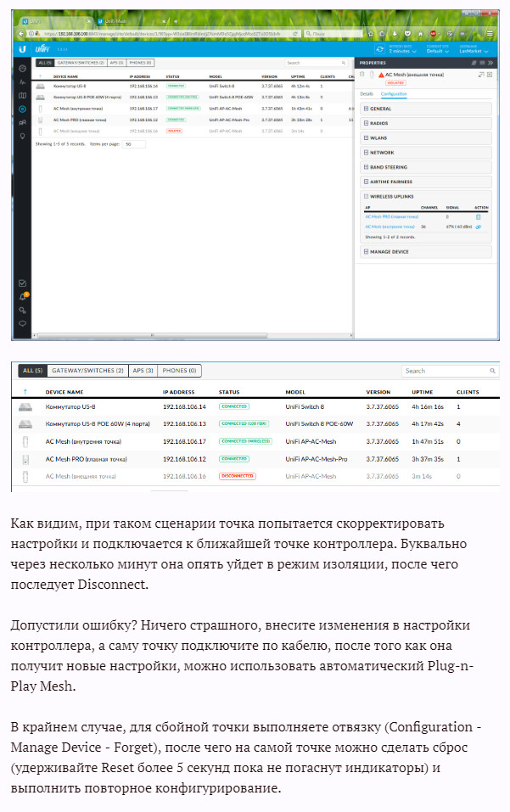Expand the Airtime Fairness section
This screenshot has width=510, height=812.
[x=426, y=182]
